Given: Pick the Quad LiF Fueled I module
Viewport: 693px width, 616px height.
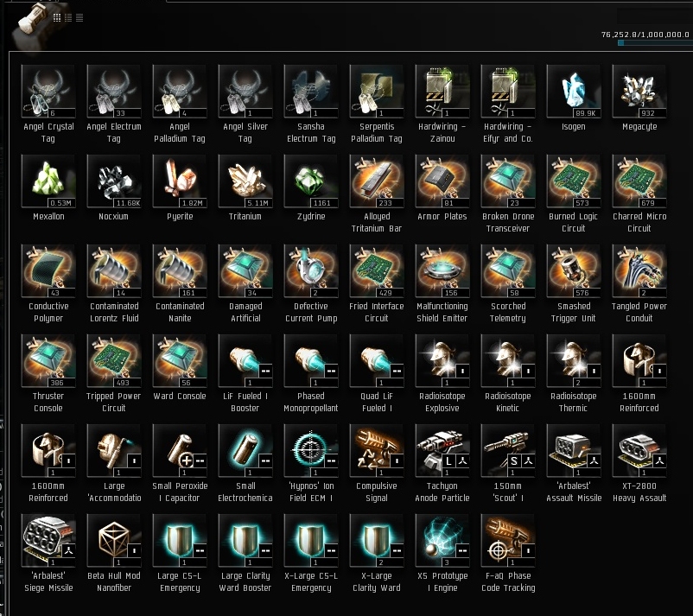Looking at the screenshot, I should [377, 360].
